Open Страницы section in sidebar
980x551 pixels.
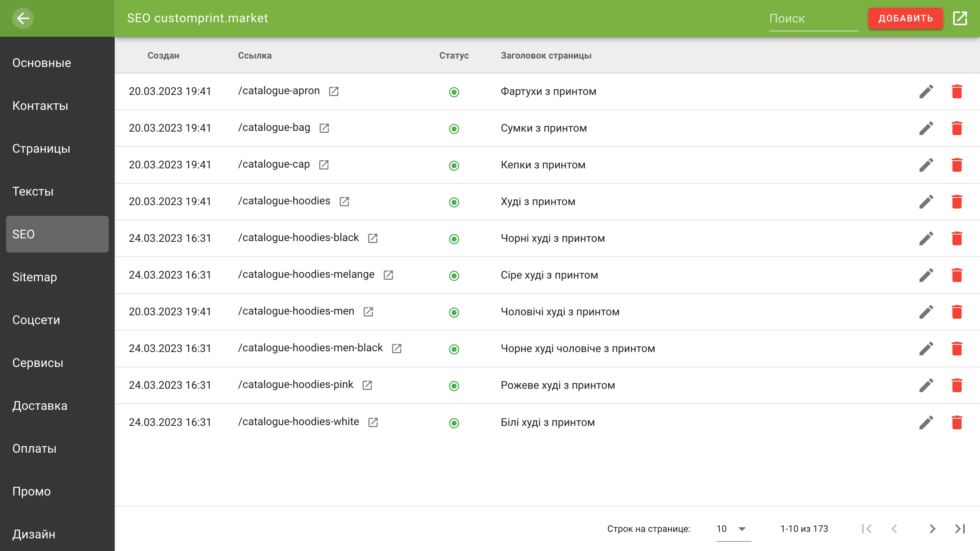[57, 148]
